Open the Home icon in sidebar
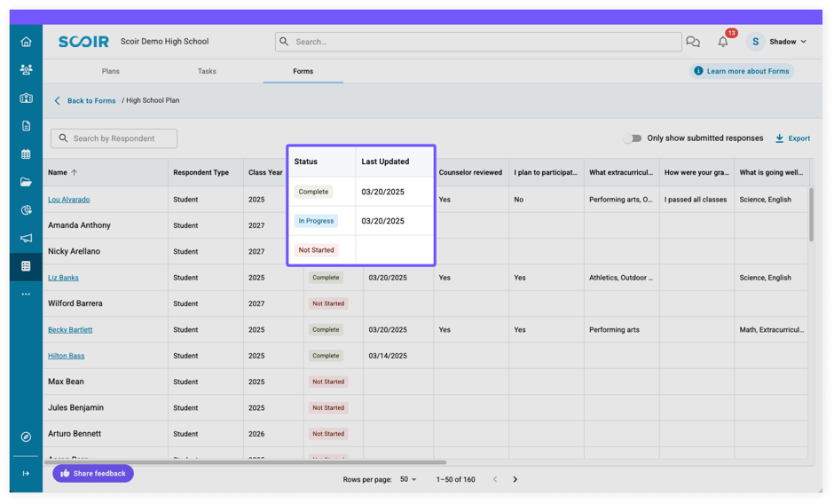This screenshot has height=504, width=834. tap(26, 42)
